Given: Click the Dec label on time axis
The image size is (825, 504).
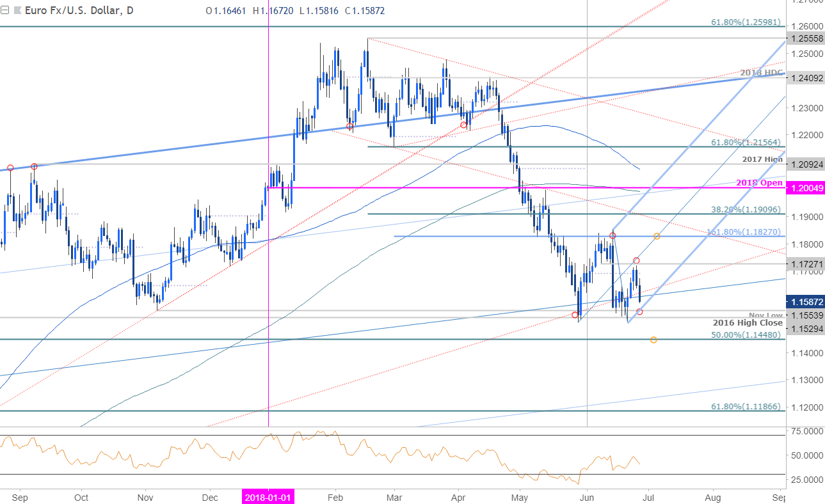Looking at the screenshot, I should pos(211,497).
